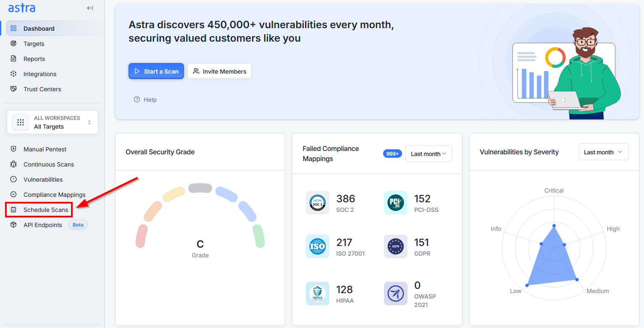Click the SOC 2 compliance badge
This screenshot has height=328, width=644.
pyautogui.click(x=318, y=203)
